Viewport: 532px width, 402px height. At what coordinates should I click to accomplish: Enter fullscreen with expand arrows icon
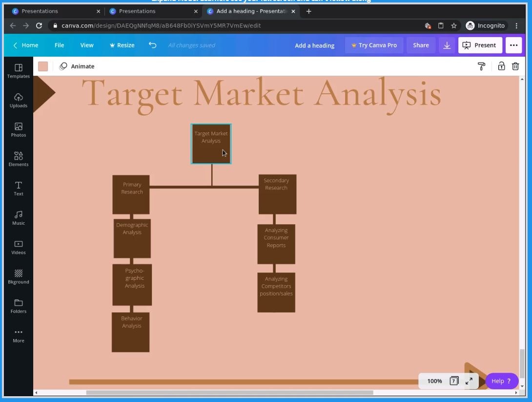coord(469,381)
